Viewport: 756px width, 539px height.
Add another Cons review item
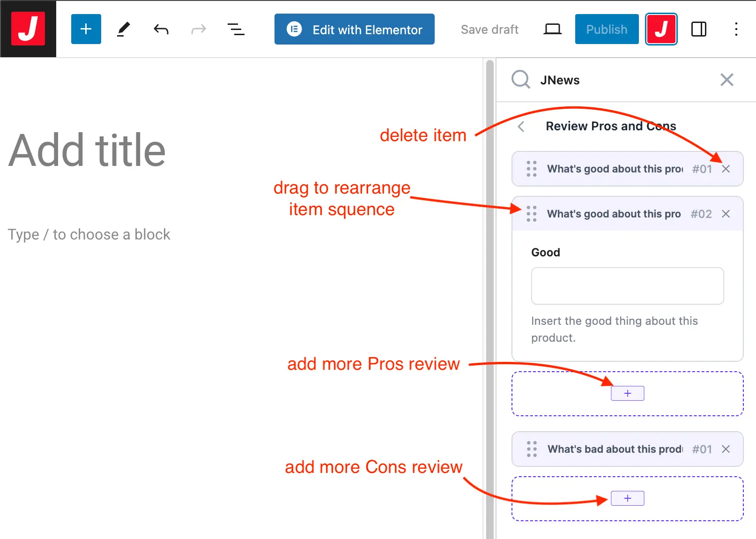627,498
